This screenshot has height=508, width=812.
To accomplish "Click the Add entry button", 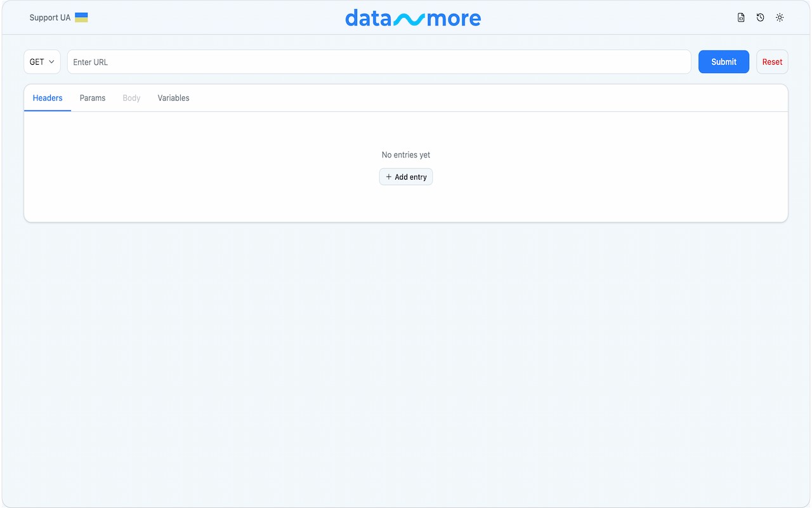I will (406, 177).
